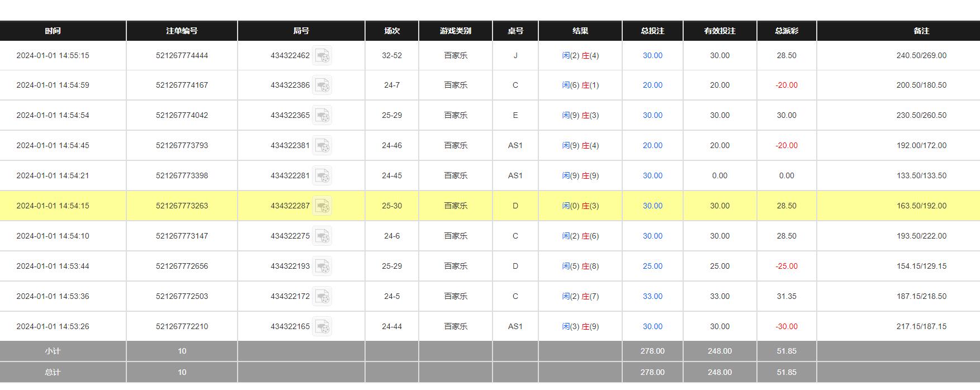This screenshot has height=390, width=980.
Task: Open video replay icon for round 434322462
Action: click(322, 55)
